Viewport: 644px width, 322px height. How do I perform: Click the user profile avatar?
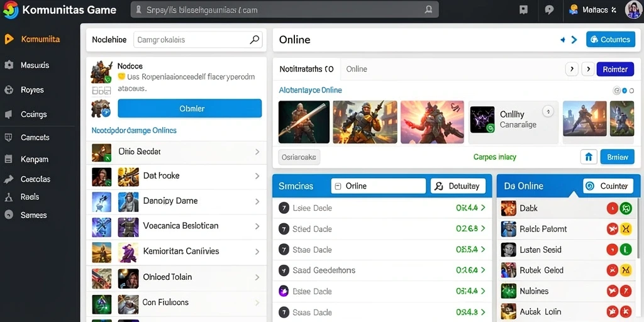pyautogui.click(x=633, y=10)
